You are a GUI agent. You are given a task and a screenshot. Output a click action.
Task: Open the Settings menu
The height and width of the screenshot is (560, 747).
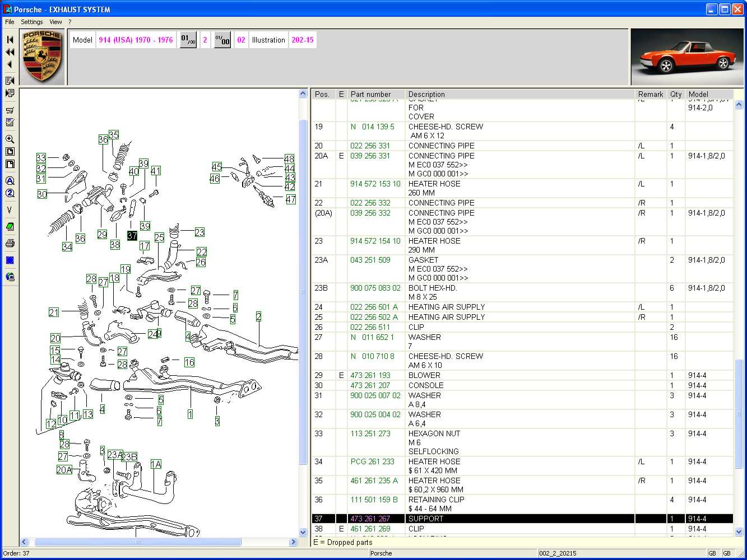pos(32,22)
